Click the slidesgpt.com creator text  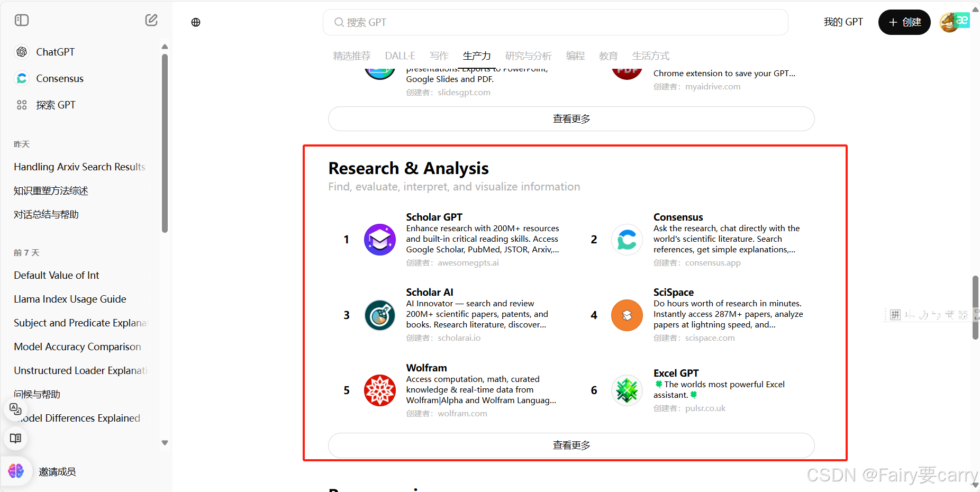[464, 92]
